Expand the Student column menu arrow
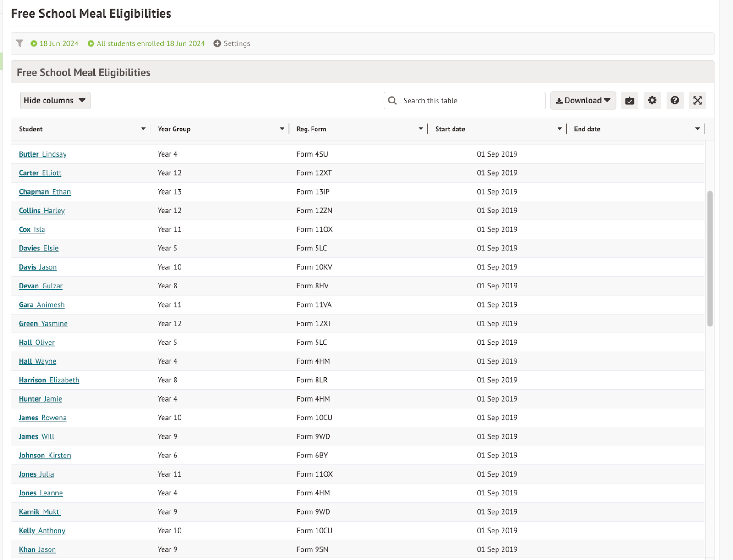 click(143, 129)
